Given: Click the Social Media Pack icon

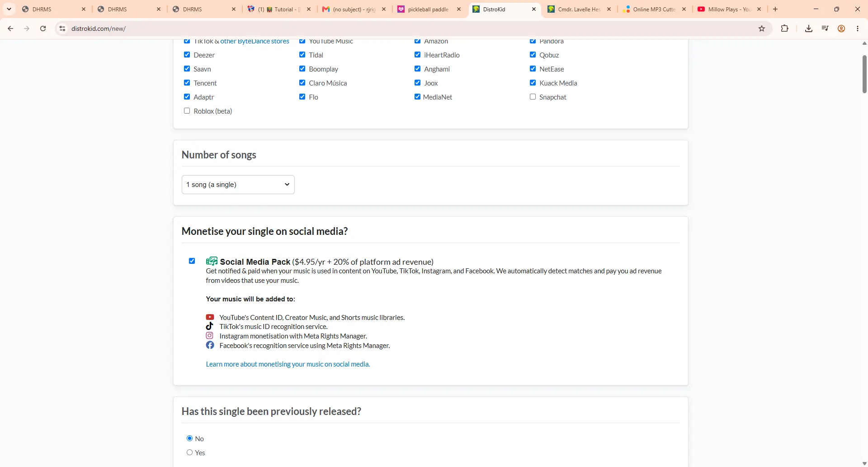Looking at the screenshot, I should pyautogui.click(x=212, y=261).
